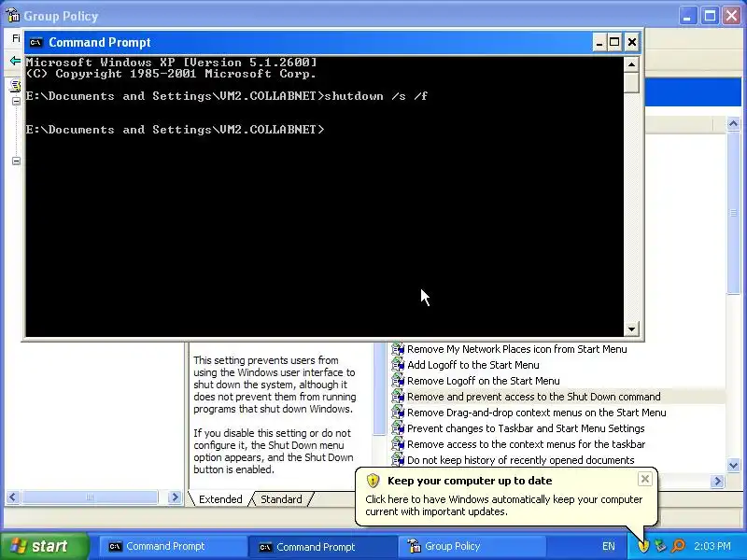Switch to the Extended tab

pyautogui.click(x=220, y=499)
